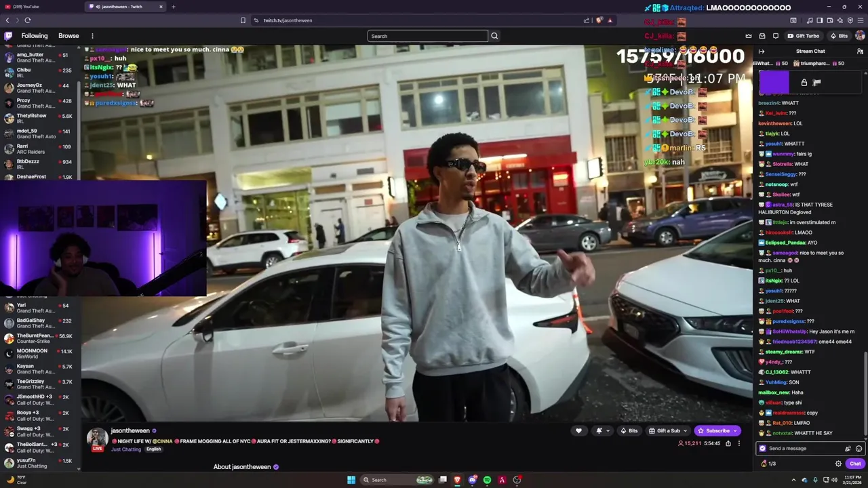
Task: Send the message with Chat button
Action: coord(855,464)
